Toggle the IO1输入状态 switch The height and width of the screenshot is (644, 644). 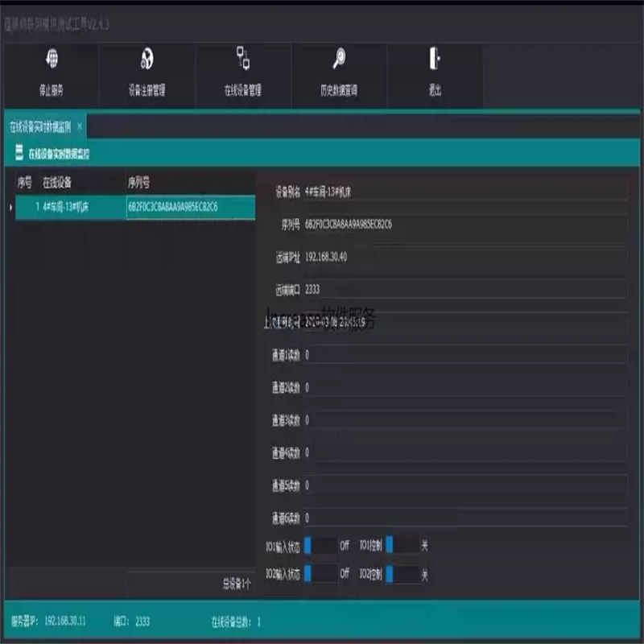(320, 546)
